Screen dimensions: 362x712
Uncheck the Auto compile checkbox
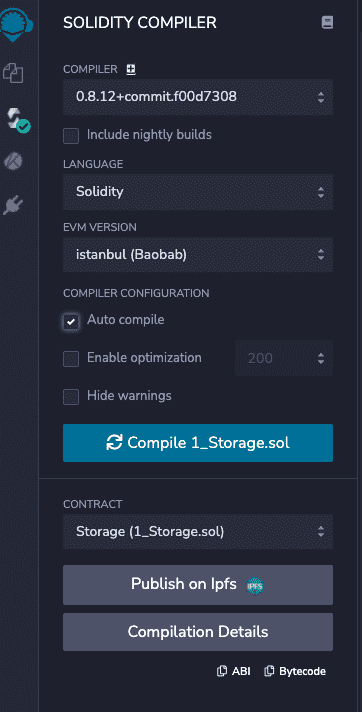point(71,321)
